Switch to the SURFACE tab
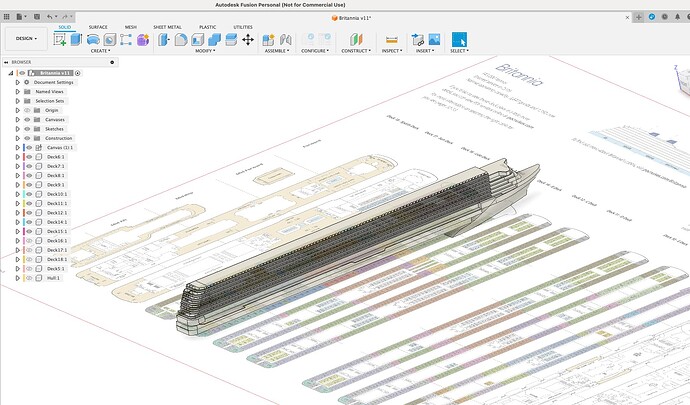The image size is (690, 405). click(98, 27)
